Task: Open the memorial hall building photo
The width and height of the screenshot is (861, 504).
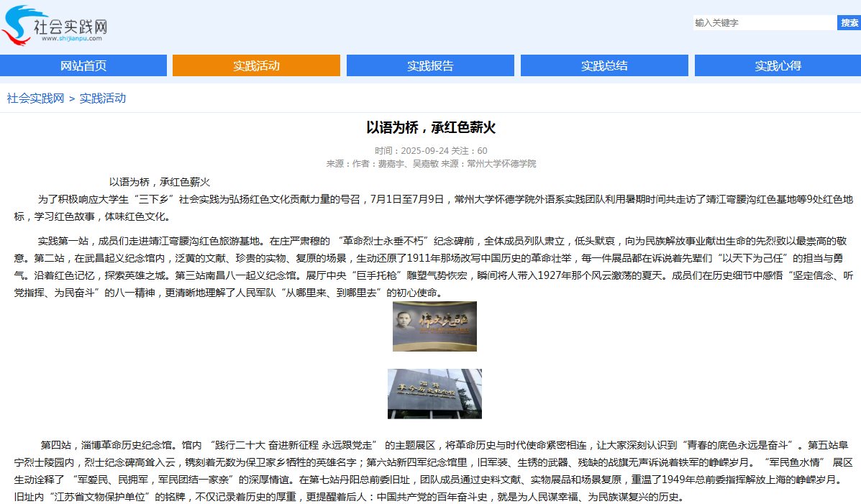Action: (434, 393)
